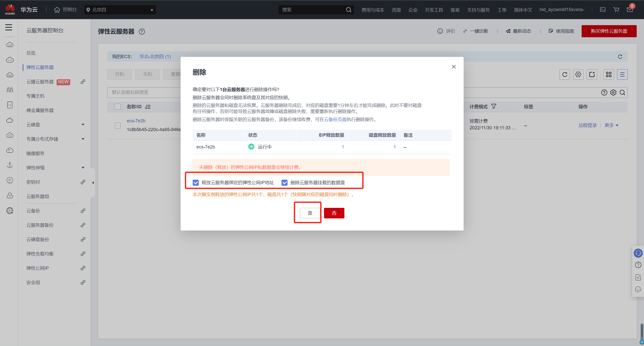Cancel deletion with 否 button
Viewport: 644px width, 346px height.
pyautogui.click(x=334, y=213)
